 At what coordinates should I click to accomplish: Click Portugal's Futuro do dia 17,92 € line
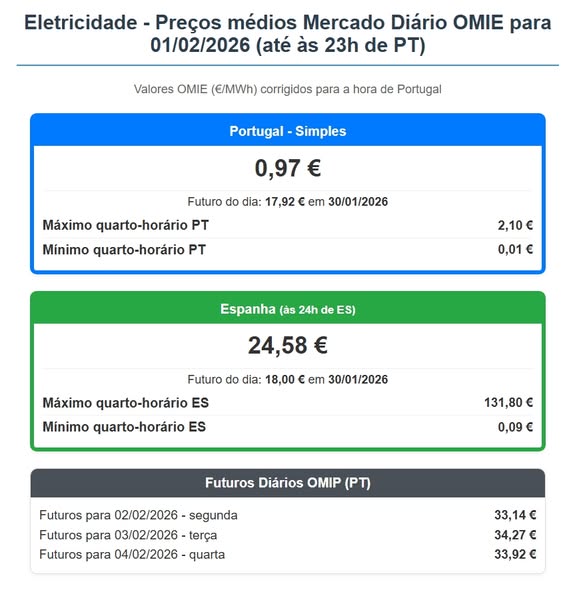click(287, 201)
